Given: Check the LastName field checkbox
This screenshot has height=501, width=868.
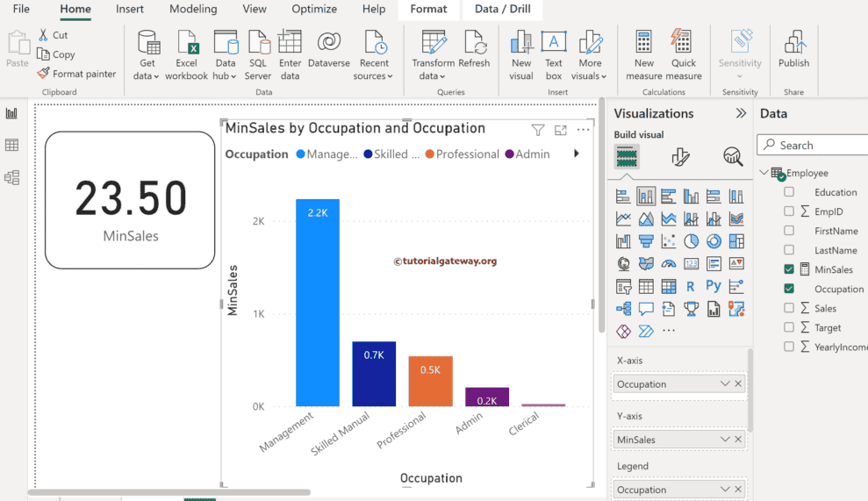Looking at the screenshot, I should point(789,250).
